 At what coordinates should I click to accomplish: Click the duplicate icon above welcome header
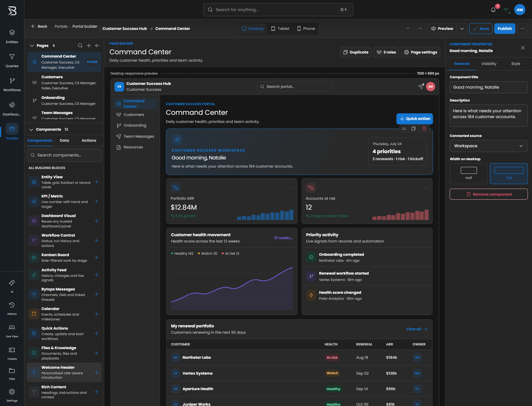[413, 129]
